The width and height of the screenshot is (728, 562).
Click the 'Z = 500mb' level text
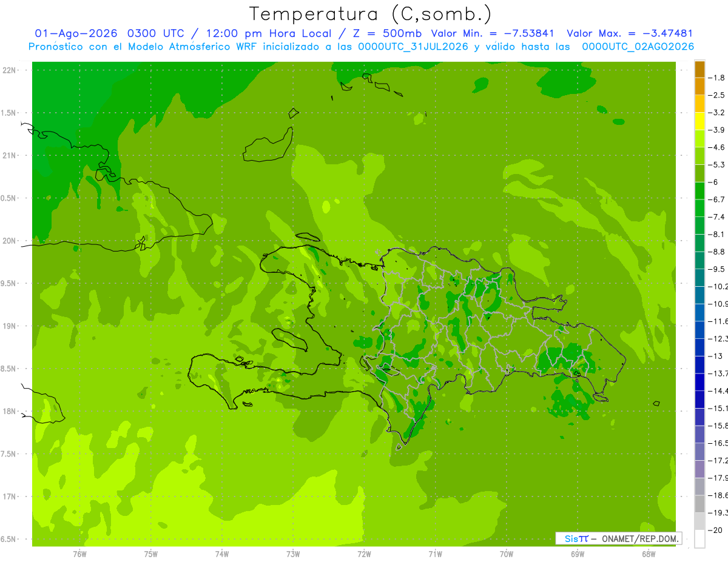pyautogui.click(x=386, y=33)
